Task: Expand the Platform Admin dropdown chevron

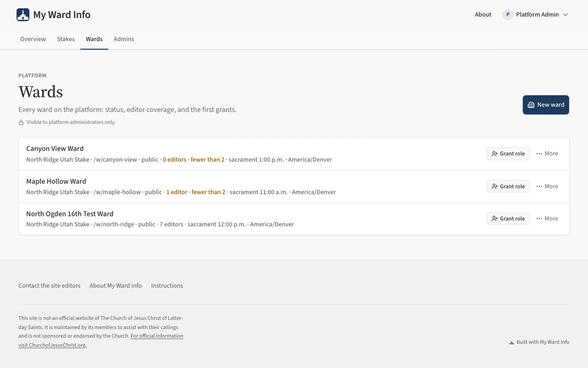Action: 565,15
